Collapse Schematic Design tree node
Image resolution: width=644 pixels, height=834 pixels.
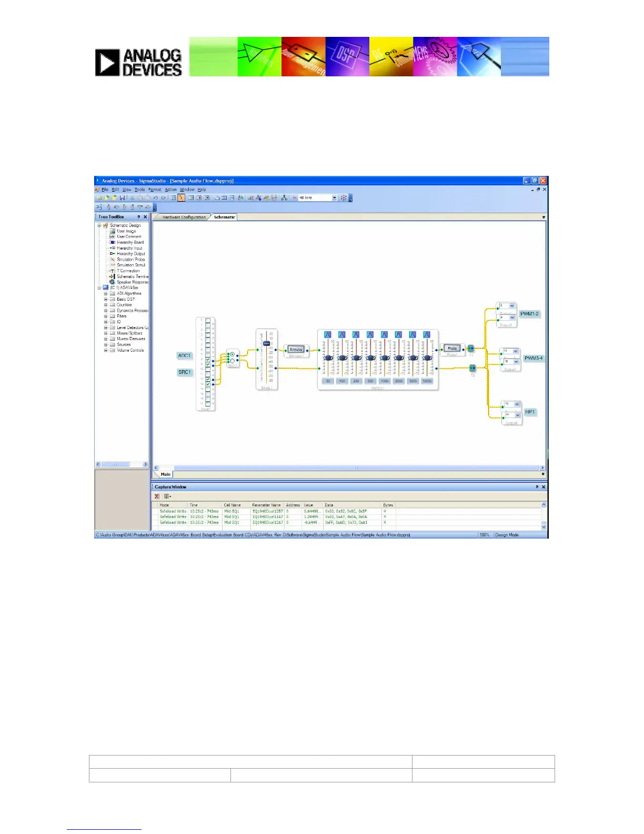coord(99,225)
